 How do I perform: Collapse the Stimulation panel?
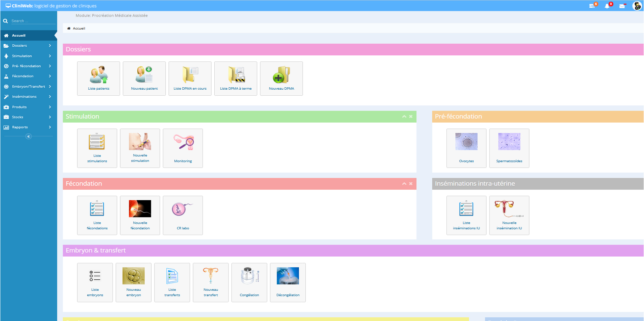[x=404, y=117]
